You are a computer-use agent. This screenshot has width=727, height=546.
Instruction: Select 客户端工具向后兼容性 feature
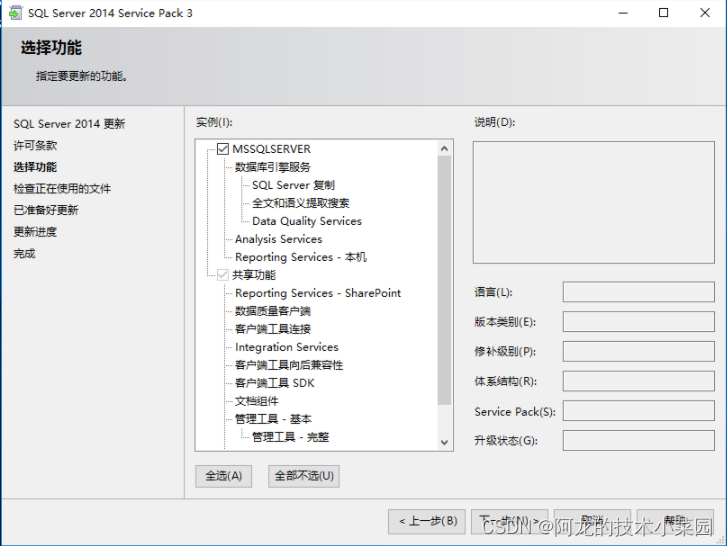pyautogui.click(x=289, y=365)
